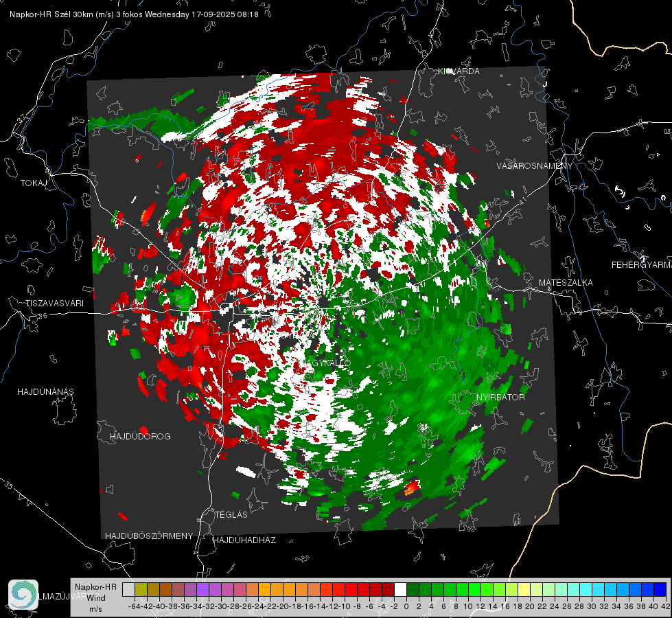
Task: Click the KISVÁRDA town label
Action: pos(459,71)
